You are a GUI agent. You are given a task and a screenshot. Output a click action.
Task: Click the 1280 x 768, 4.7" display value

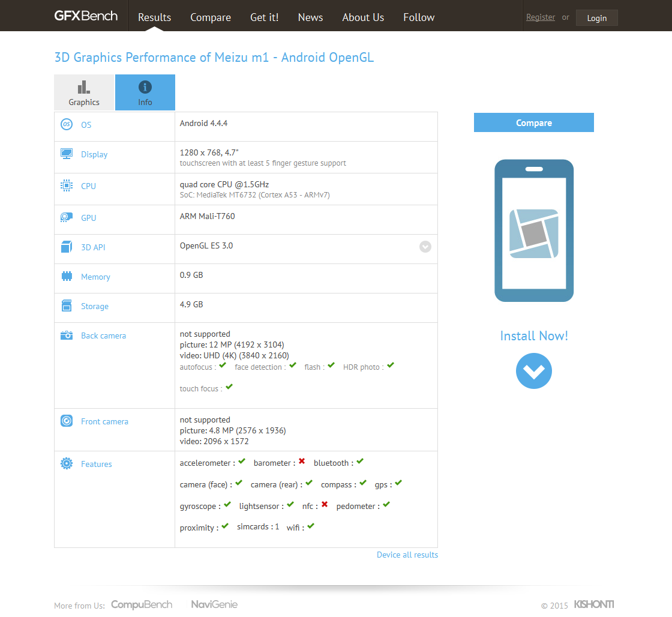(x=209, y=152)
